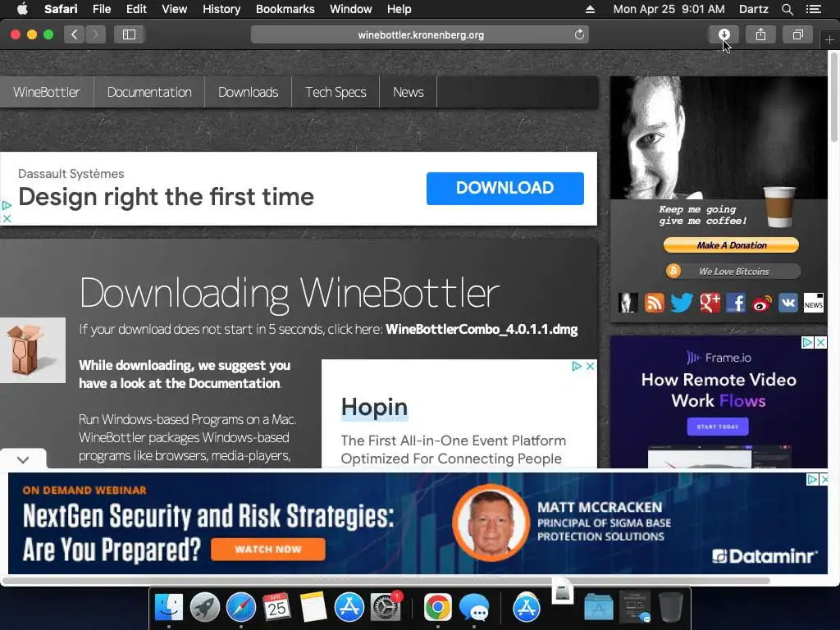Click the author portrait photo
The height and width of the screenshot is (630, 840).
coord(719,138)
